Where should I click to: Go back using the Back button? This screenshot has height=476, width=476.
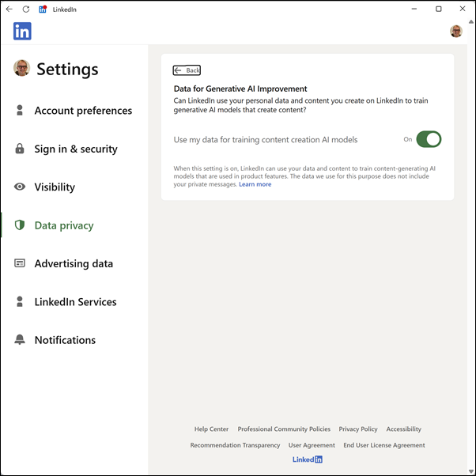187,70
